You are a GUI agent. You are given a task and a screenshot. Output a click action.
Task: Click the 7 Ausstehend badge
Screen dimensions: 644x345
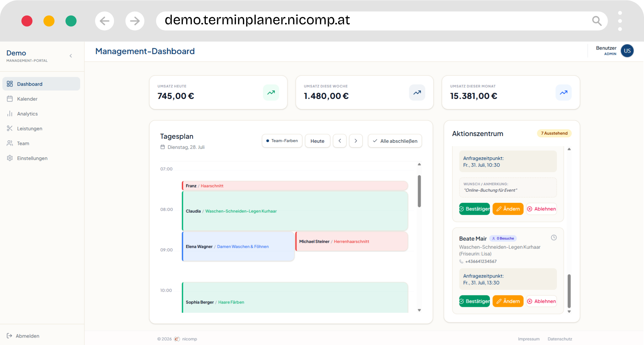click(554, 133)
